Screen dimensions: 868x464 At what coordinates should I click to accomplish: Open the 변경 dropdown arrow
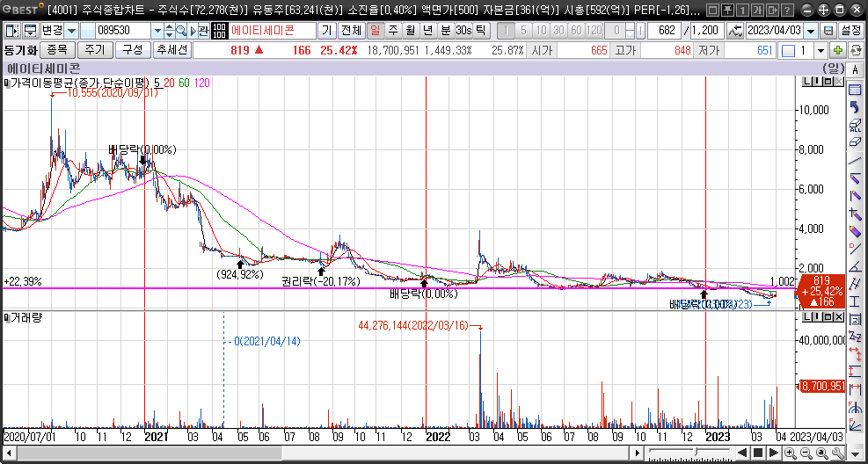[x=72, y=31]
